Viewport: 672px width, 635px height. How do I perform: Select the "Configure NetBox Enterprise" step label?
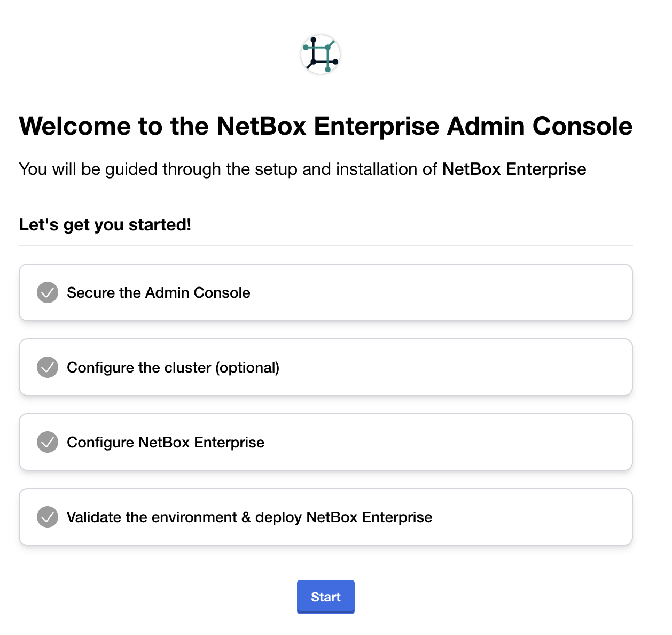click(x=166, y=443)
